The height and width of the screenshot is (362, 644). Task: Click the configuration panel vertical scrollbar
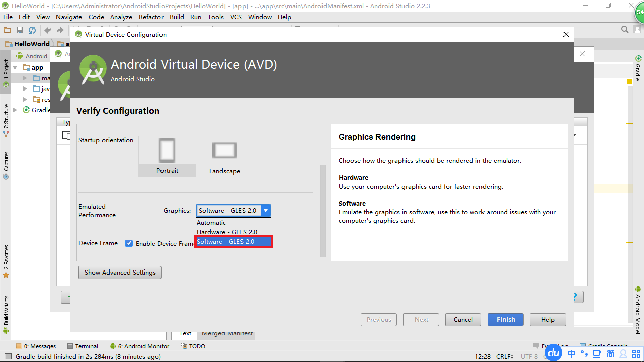coord(323,212)
